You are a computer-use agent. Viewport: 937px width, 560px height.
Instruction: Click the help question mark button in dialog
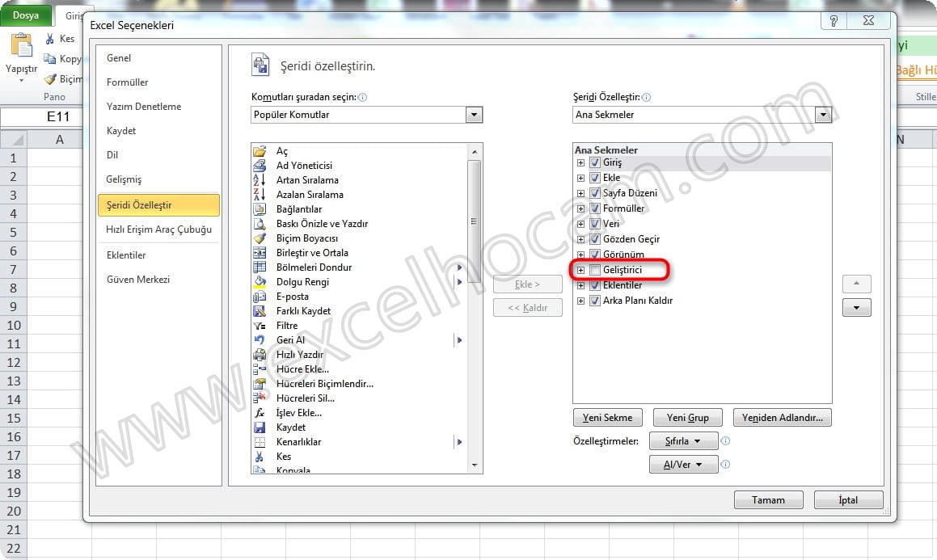click(x=834, y=20)
